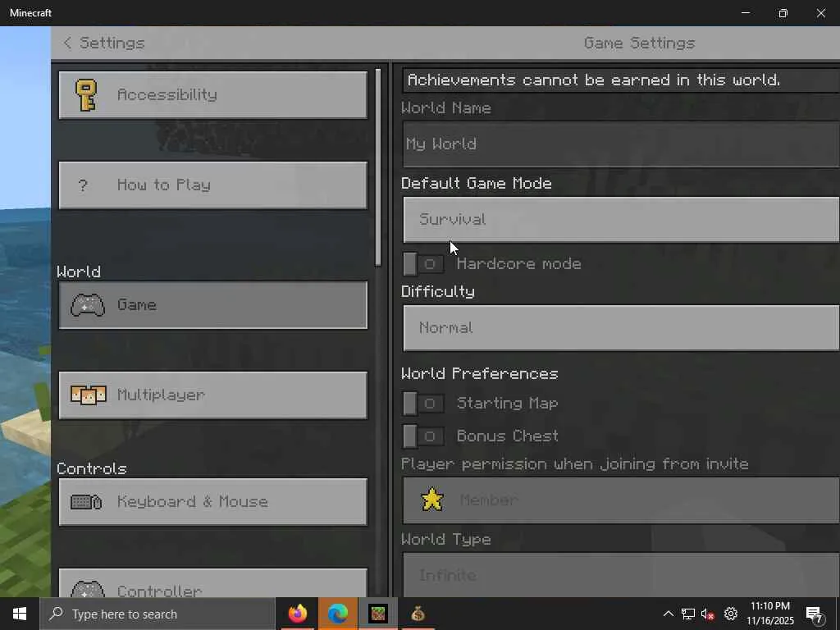Click the left sidebar scrollbar thumb
Image resolution: width=840 pixels, height=630 pixels.
tap(378, 167)
